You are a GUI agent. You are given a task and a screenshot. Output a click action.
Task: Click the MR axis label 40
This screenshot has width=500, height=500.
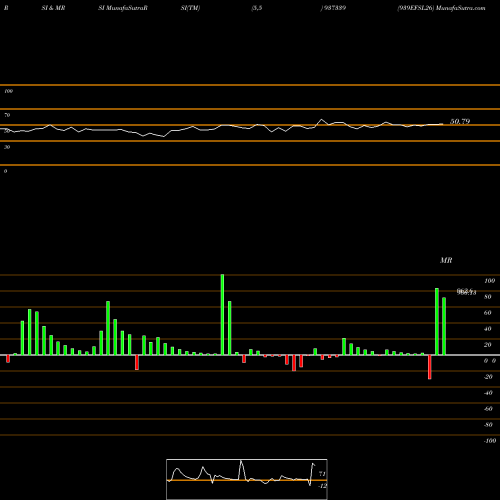coord(488,329)
